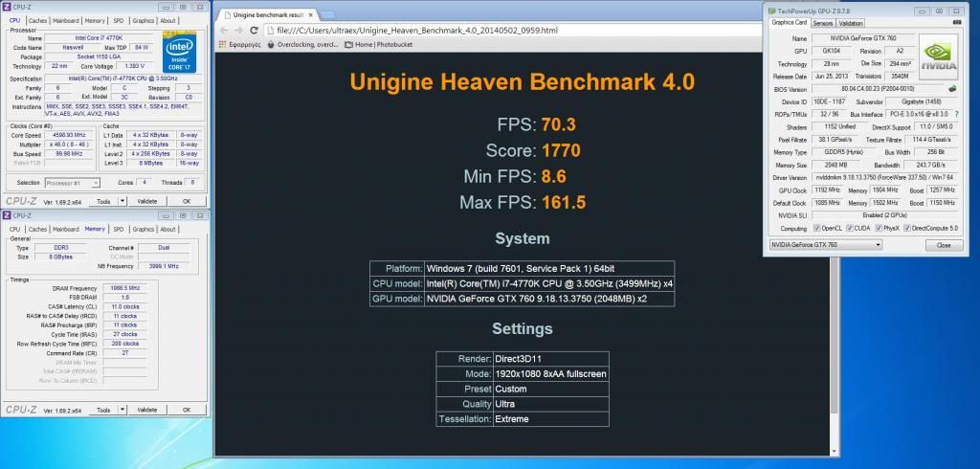Open Tools dropdown arrow in top CPU-Z window
Image resolution: width=980 pixels, height=469 pixels.
click(122, 201)
